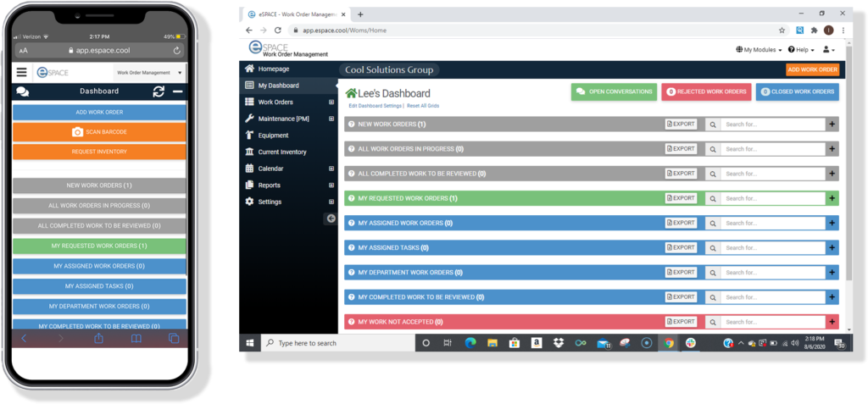Click search field in NEW WORK ORDERS row

pos(773,125)
